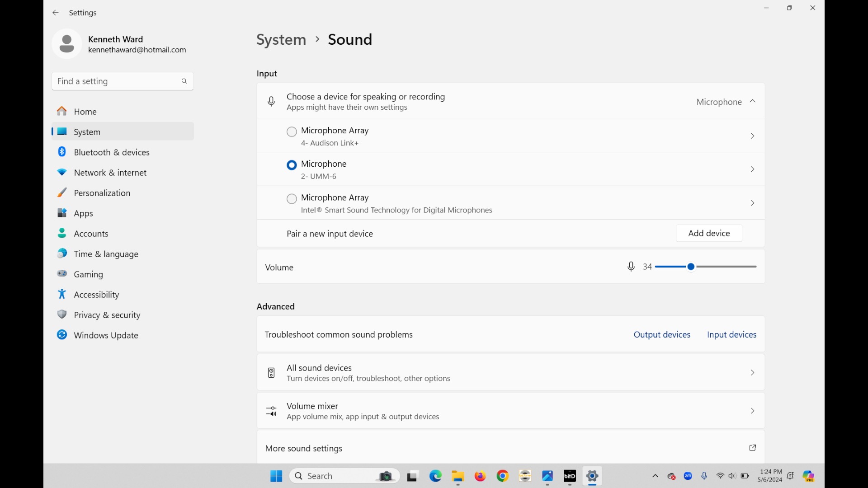The height and width of the screenshot is (488, 868).
Task: Click taskbar Search box
Action: [x=344, y=476]
